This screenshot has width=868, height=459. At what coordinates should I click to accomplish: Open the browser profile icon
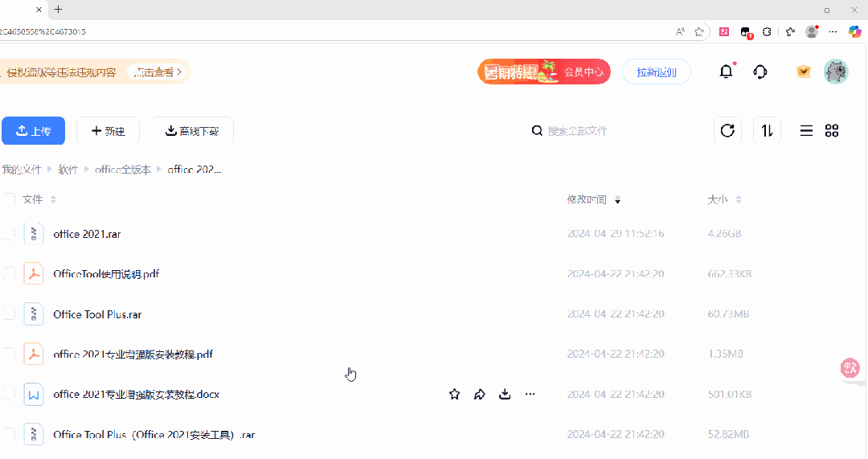(x=812, y=31)
